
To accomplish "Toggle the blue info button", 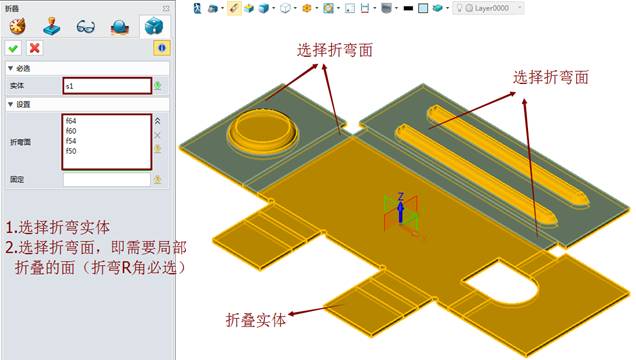I will [x=162, y=48].
